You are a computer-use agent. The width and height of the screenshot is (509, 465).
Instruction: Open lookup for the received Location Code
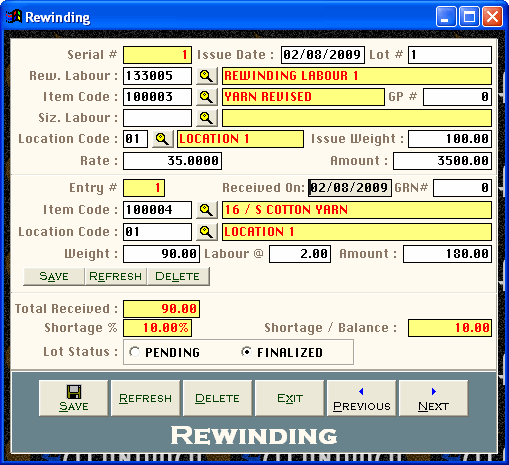coord(207,232)
